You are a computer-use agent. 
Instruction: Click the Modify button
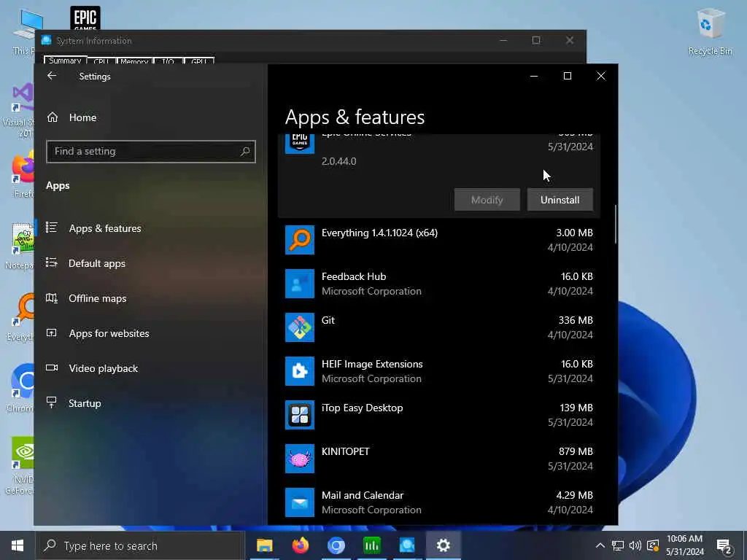pos(487,200)
